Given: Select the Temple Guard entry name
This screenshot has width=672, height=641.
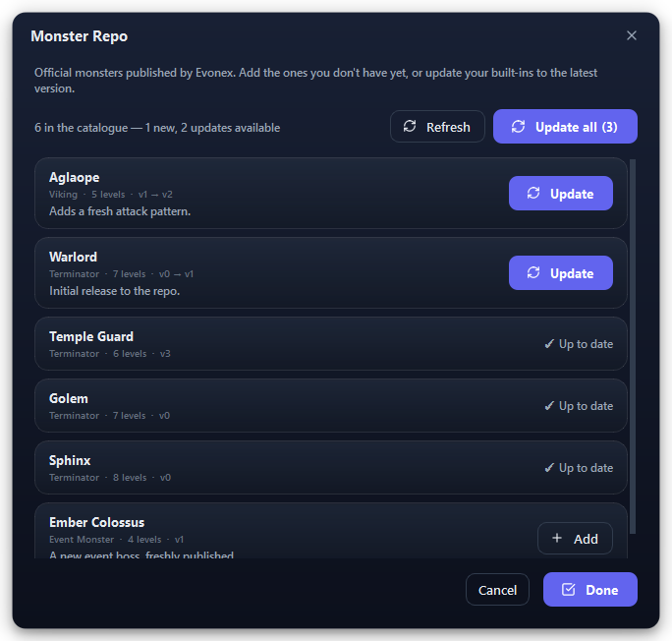Looking at the screenshot, I should (91, 336).
